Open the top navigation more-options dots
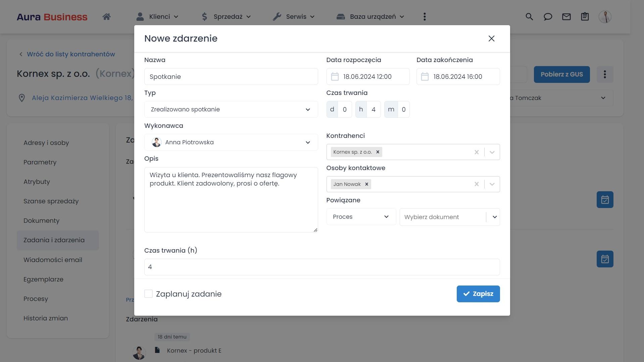 click(x=425, y=16)
